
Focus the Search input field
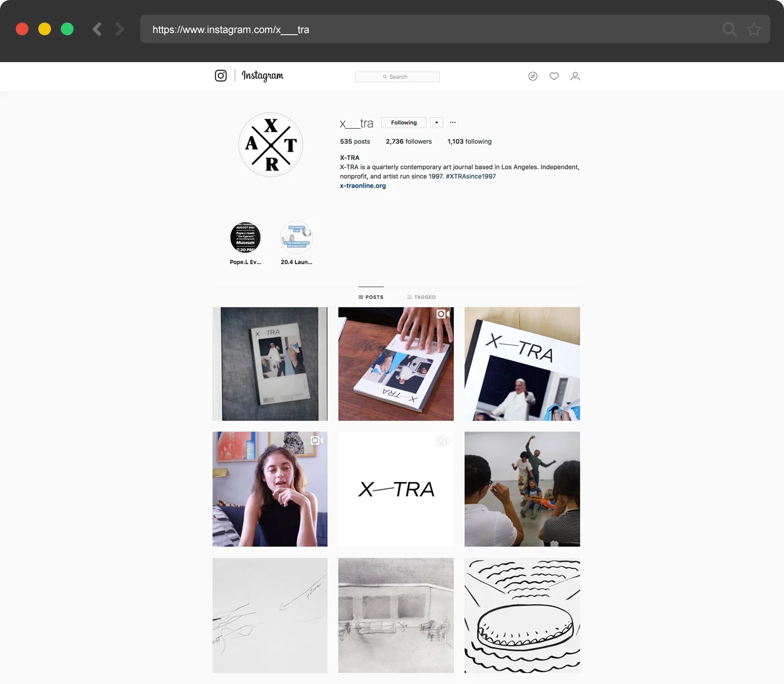(397, 77)
